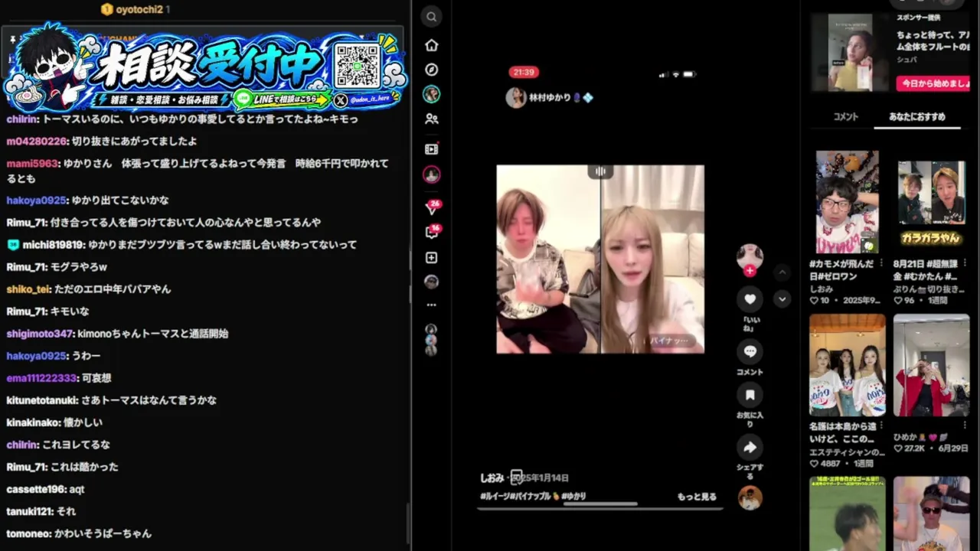Open the LIVE icon in sidebar
Screen dimensions: 980x551
pyautogui.click(x=432, y=149)
